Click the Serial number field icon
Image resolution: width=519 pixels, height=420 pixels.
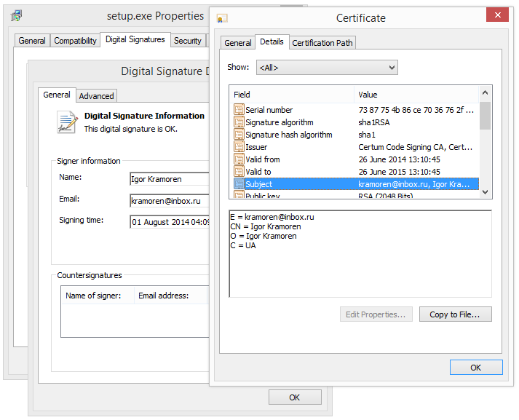click(x=239, y=110)
